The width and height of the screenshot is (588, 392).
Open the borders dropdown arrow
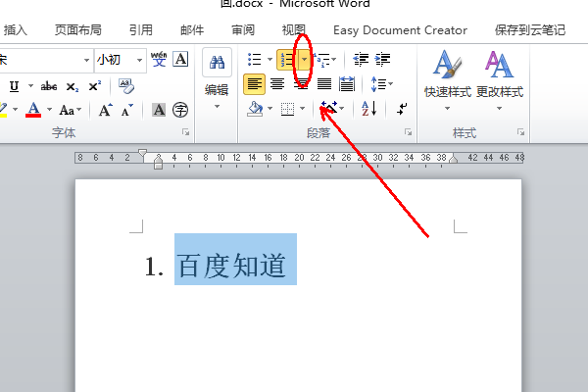pyautogui.click(x=303, y=109)
